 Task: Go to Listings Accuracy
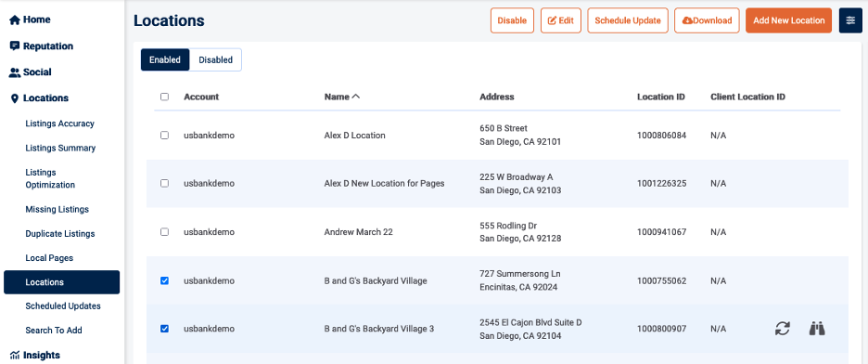[x=59, y=123]
